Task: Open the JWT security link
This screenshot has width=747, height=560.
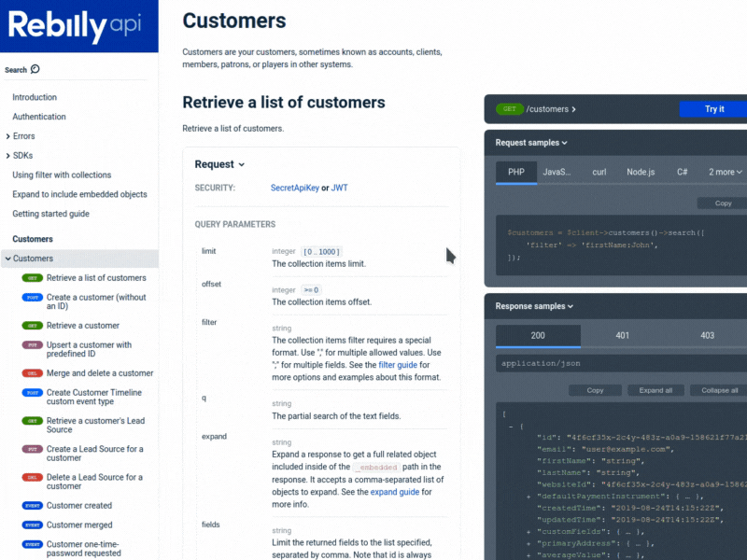Action: (339, 189)
